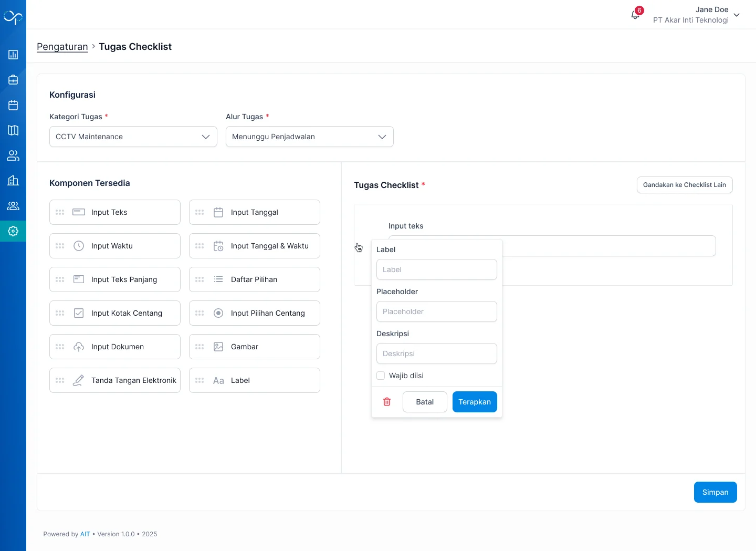
Task: Focus the Deskripsi input field
Action: [x=437, y=354]
